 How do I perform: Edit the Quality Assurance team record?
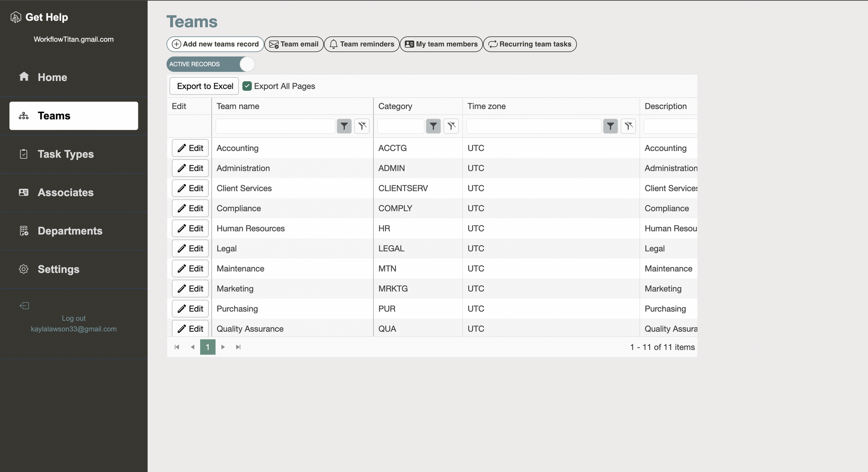tap(190, 329)
